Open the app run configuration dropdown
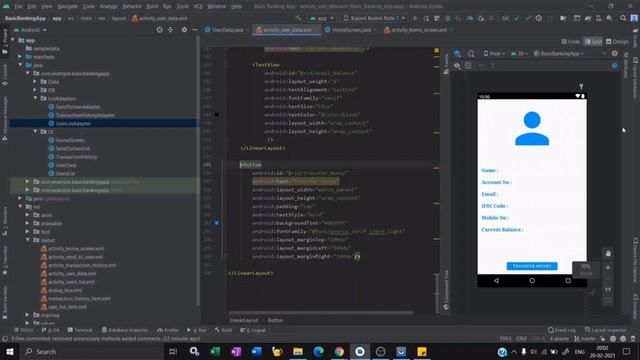Viewport: 640px width, 360px height. point(322,18)
